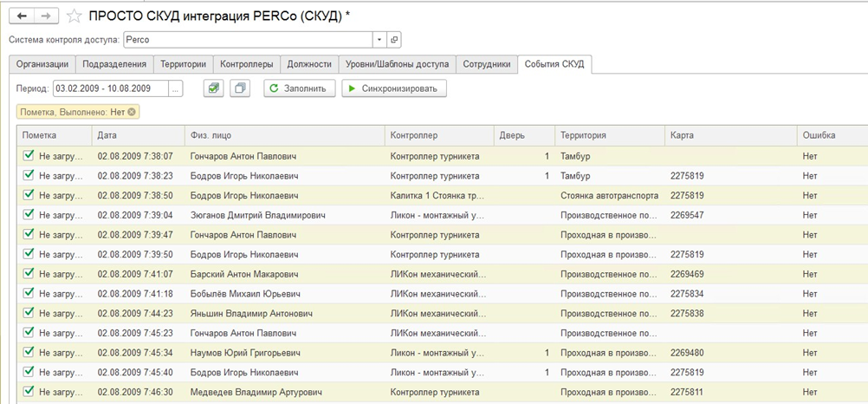Image resolution: width=868 pixels, height=404 pixels.
Task: Click the back navigation arrow
Action: 22,16
